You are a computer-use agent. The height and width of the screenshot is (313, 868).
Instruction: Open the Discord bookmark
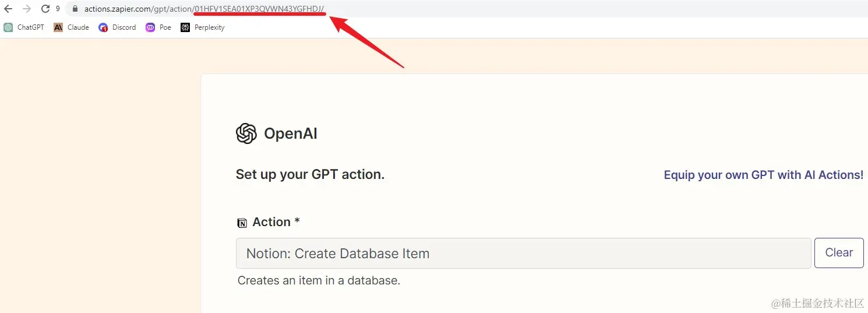tap(117, 27)
